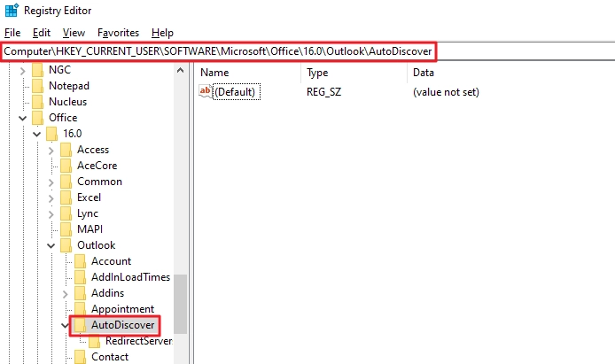Select the NGC folder icon

(37, 70)
